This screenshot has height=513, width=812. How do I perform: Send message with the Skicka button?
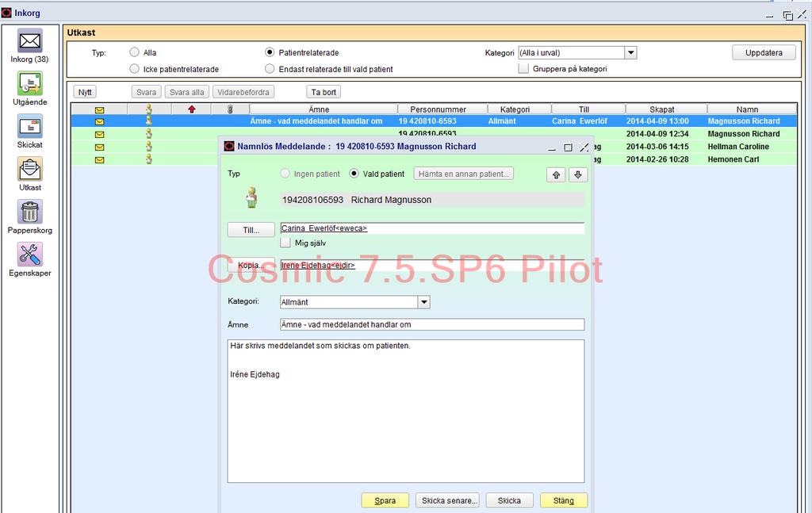510,500
